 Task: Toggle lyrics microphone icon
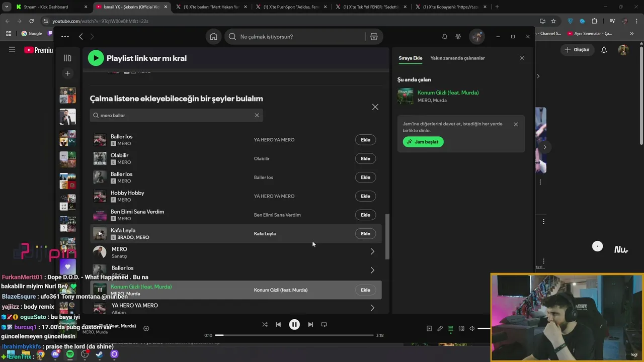[440, 329]
